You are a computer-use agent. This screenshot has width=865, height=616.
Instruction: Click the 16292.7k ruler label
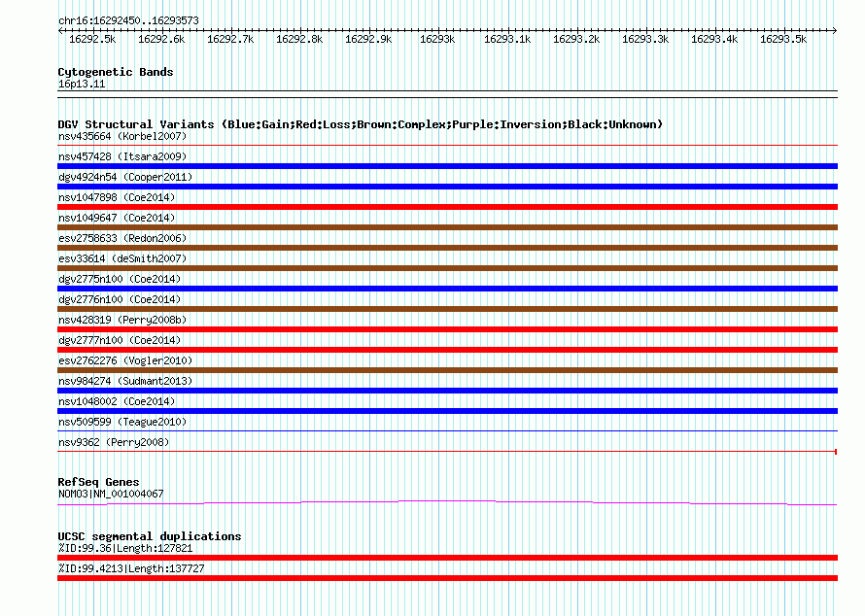point(230,39)
